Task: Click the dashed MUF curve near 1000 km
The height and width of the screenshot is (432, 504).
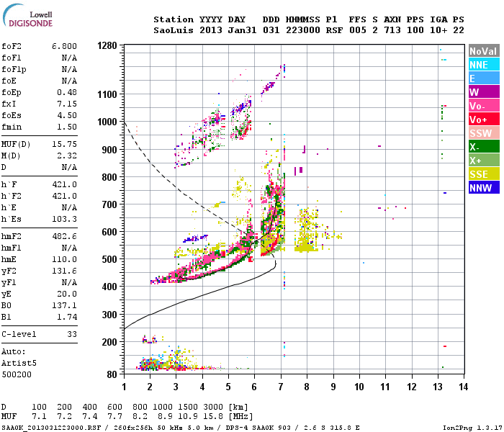Action: click(x=126, y=125)
